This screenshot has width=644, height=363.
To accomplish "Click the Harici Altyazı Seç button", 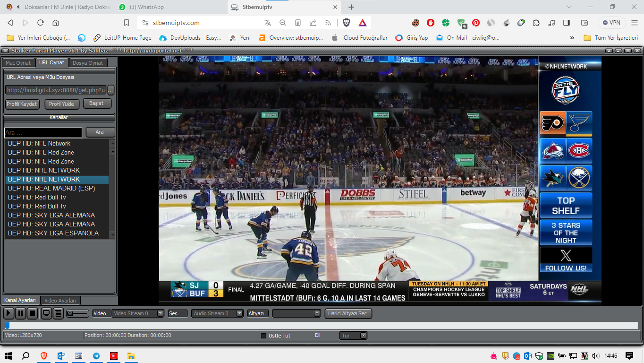I will click(x=348, y=313).
